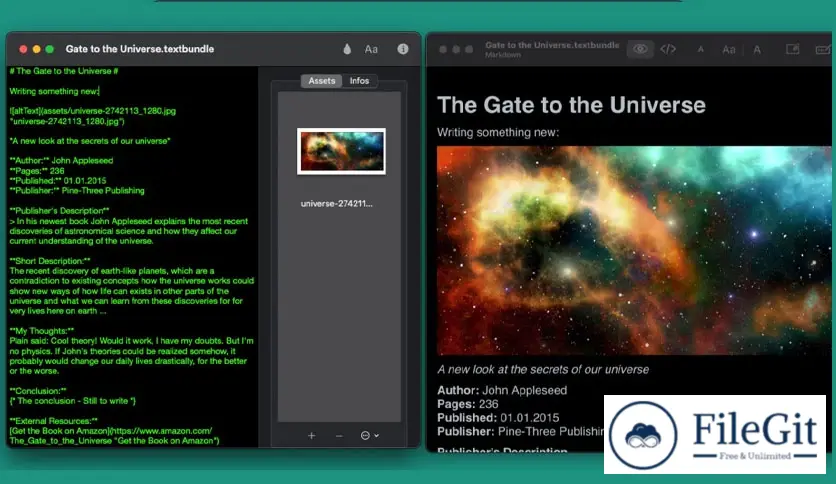Click 'Writing something new:' in the preview
The width and height of the screenshot is (836, 484).
pos(498,132)
